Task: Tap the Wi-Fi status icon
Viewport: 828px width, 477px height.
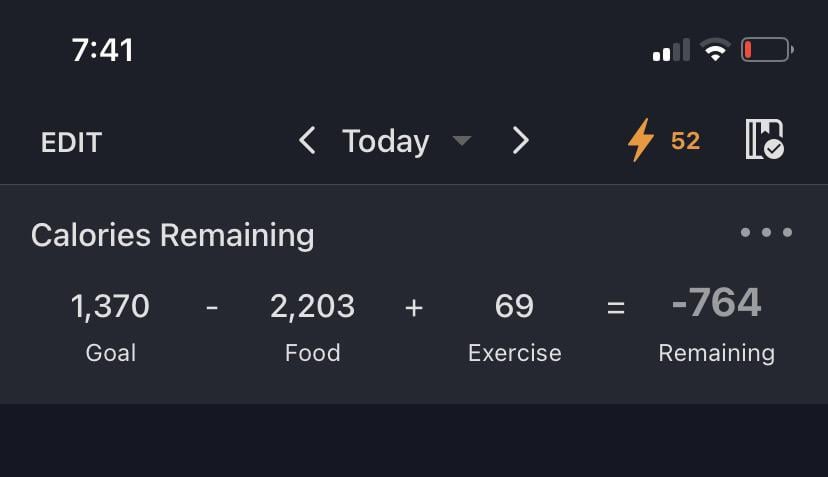Action: coord(715,50)
